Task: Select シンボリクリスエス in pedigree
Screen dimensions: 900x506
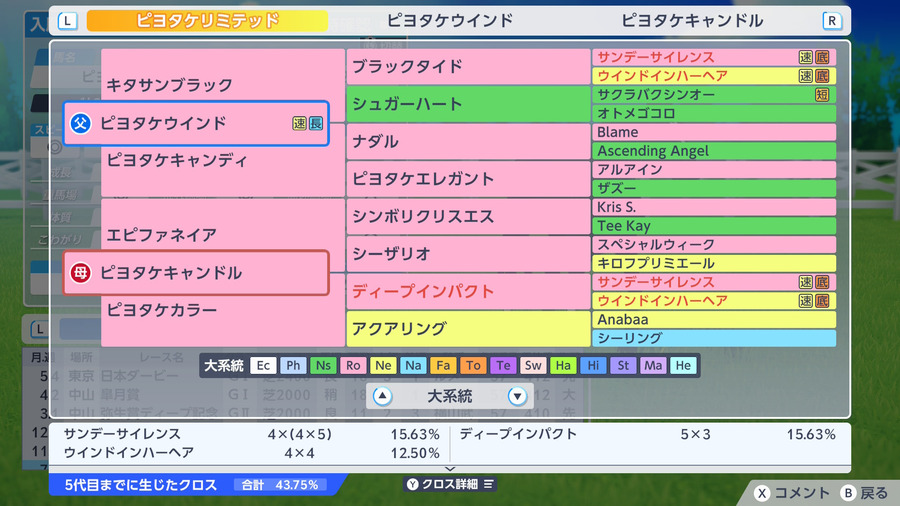Action: tap(468, 216)
